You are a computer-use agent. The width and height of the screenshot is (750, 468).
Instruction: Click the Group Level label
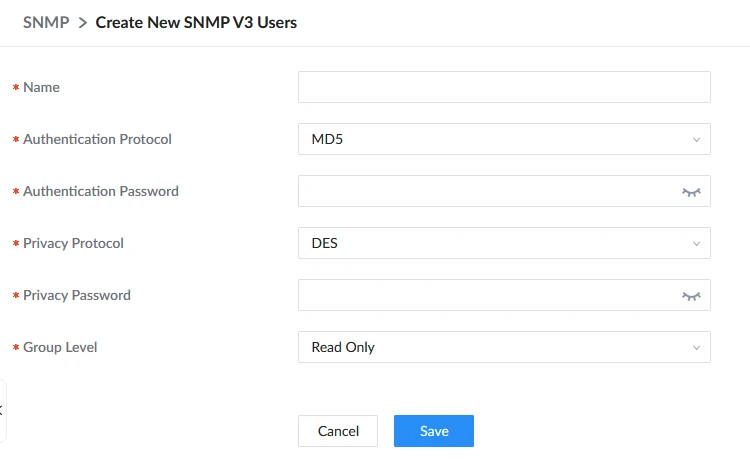[60, 347]
